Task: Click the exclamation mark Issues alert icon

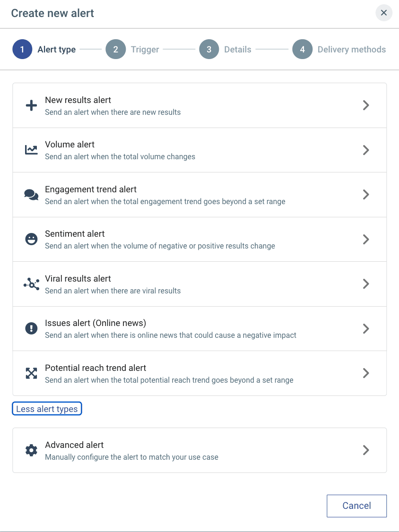Action: coord(31,328)
